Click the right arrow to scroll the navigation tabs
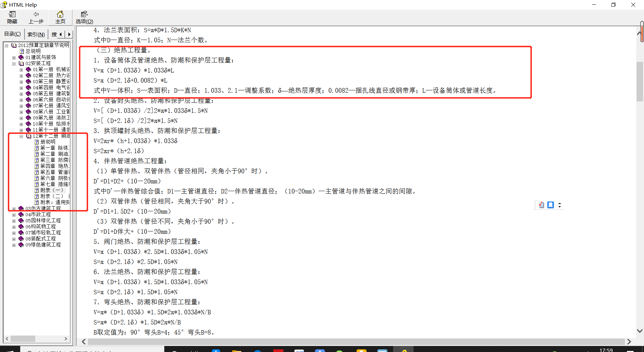Screen dimensions: 644x352 [x=69, y=34]
